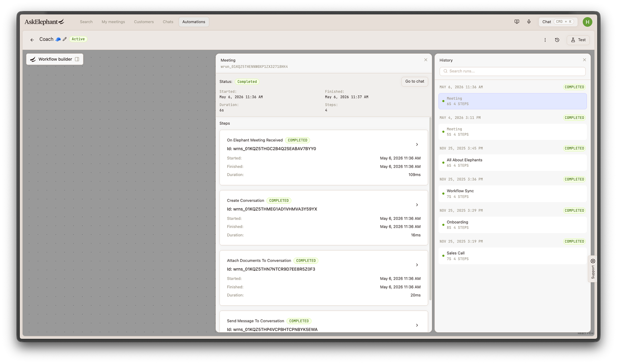This screenshot has height=364, width=617.
Task: Edit the Coach name with pencil icon
Action: [65, 39]
